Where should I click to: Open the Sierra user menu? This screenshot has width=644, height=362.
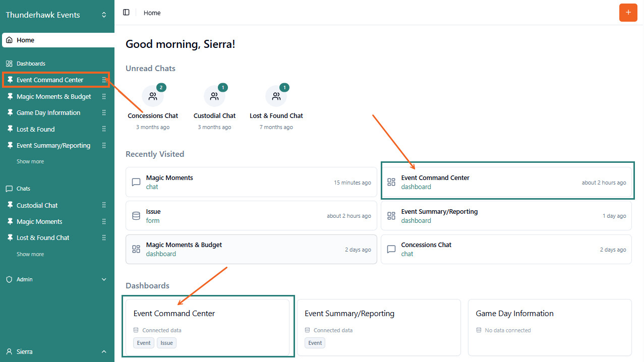click(x=56, y=351)
